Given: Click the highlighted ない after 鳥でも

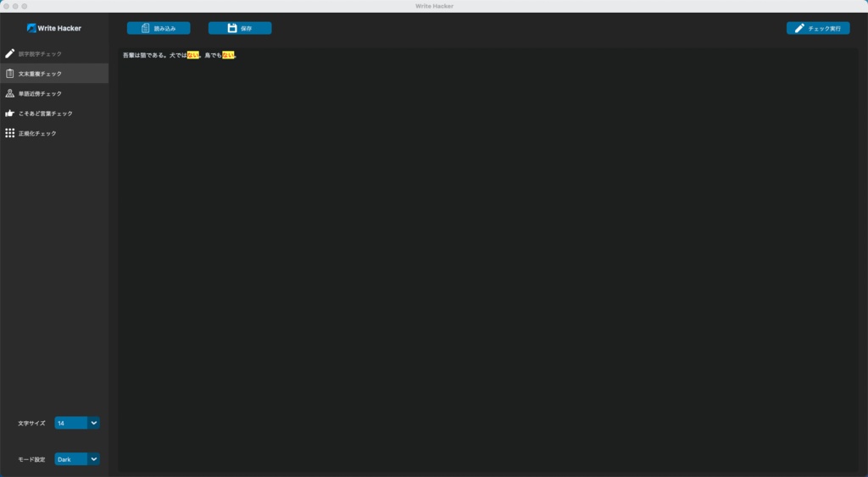Looking at the screenshot, I should click(x=228, y=55).
